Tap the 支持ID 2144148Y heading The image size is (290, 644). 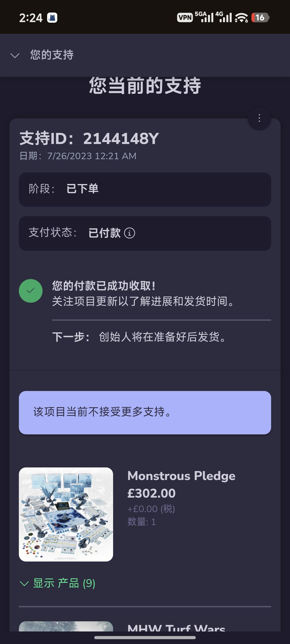point(89,138)
